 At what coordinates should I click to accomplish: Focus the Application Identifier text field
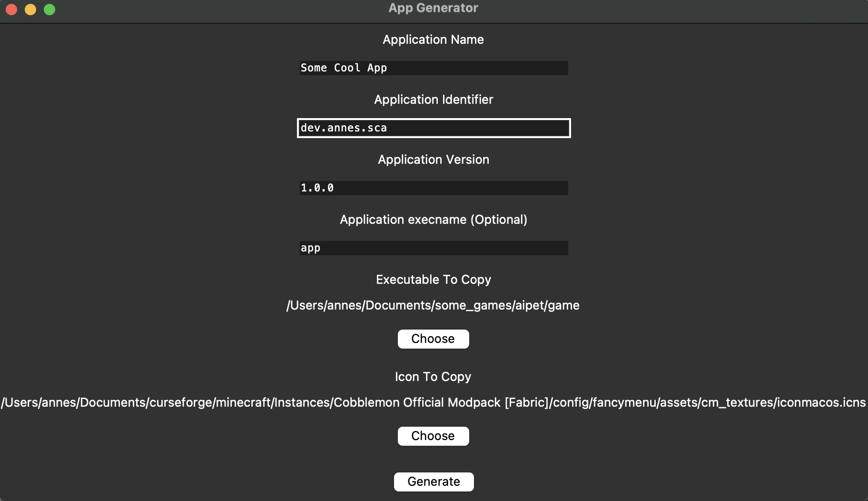pyautogui.click(x=434, y=128)
